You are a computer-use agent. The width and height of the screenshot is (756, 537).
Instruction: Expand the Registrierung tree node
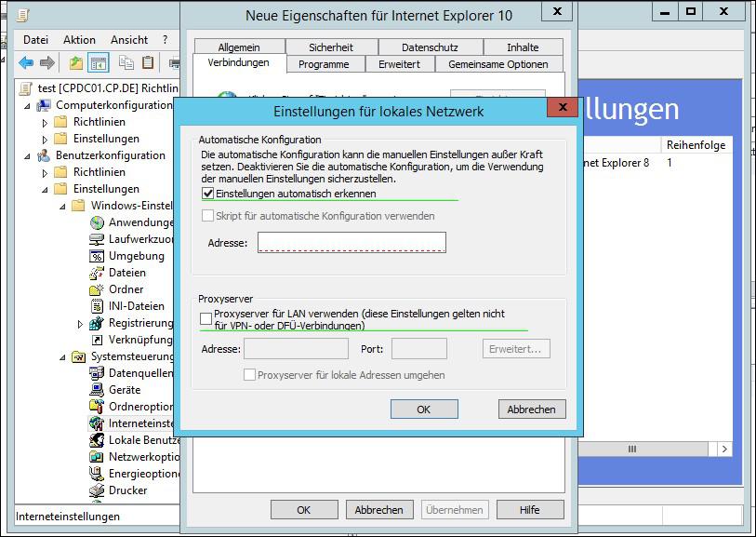click(x=80, y=324)
